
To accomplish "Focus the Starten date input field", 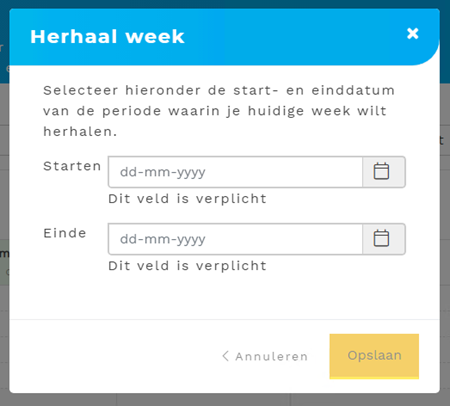I will pos(235,172).
